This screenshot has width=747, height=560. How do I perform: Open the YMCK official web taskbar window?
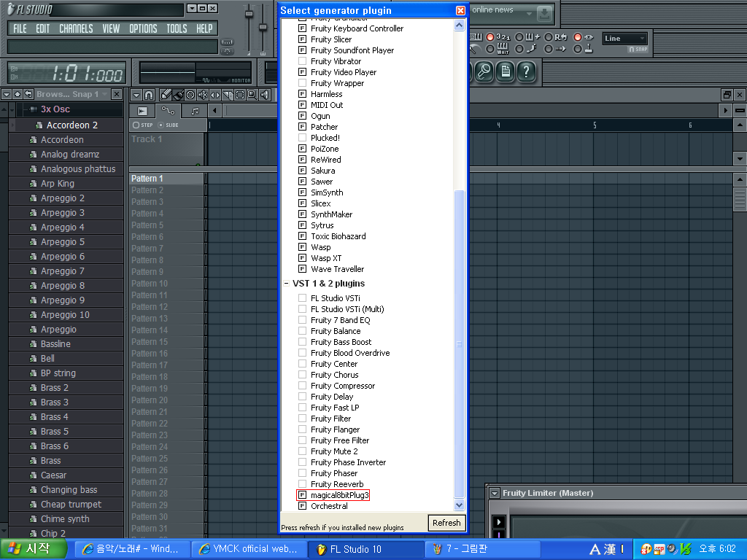click(249, 549)
